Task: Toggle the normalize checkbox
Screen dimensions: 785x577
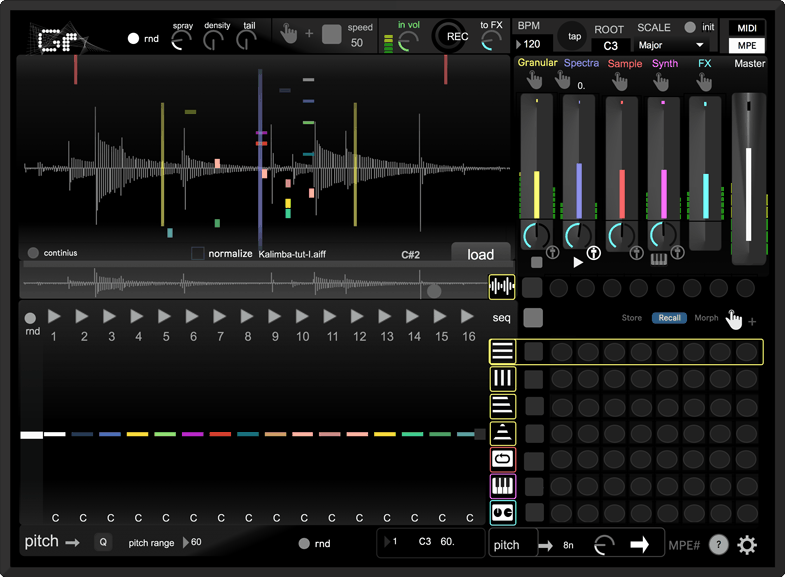Action: pos(197,254)
